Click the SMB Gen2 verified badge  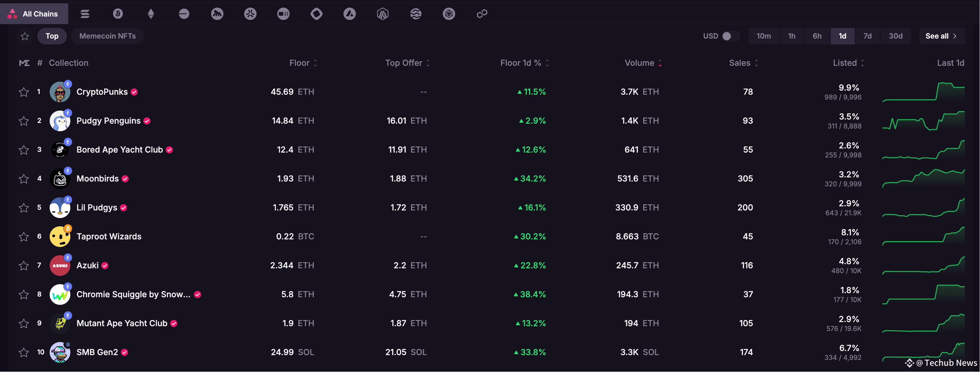pyautogui.click(x=124, y=353)
